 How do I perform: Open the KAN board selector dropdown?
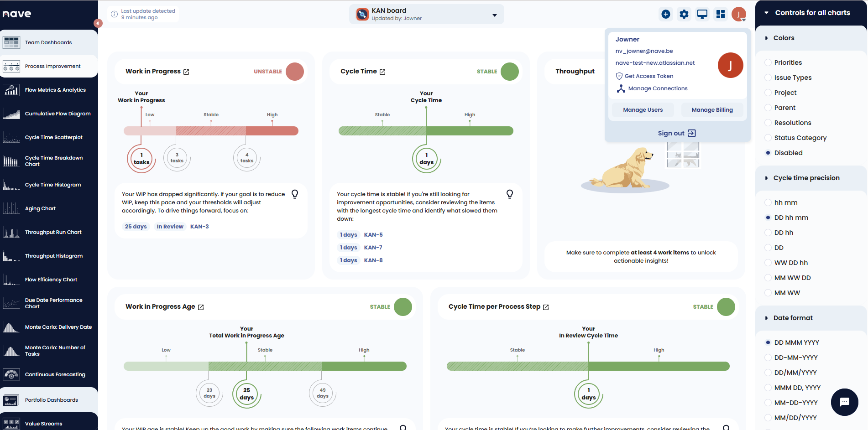tap(494, 14)
